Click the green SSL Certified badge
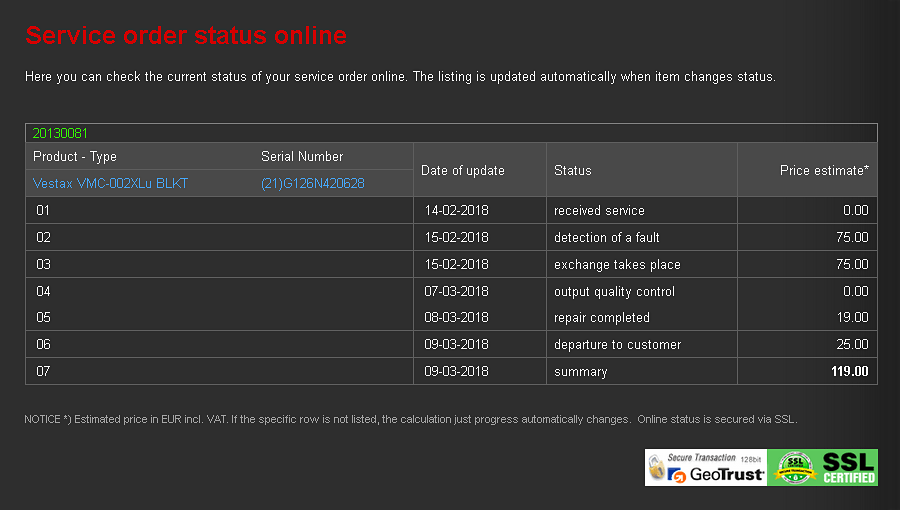900x510 pixels. tap(823, 467)
